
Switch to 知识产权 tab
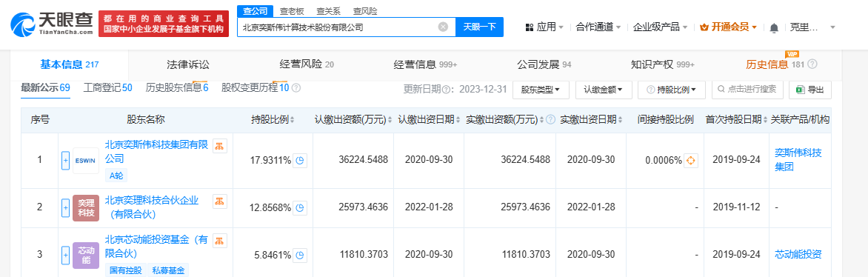(662, 65)
